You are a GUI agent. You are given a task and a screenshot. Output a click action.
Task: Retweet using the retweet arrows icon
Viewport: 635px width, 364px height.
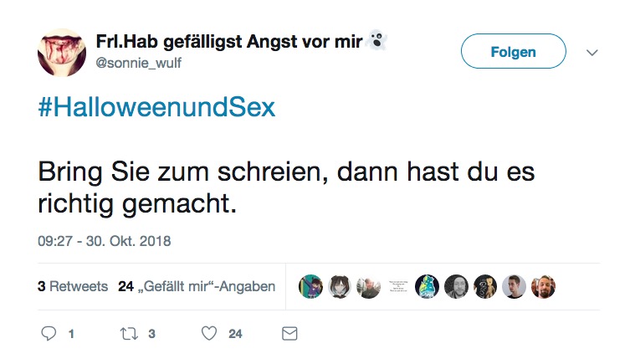click(x=129, y=334)
